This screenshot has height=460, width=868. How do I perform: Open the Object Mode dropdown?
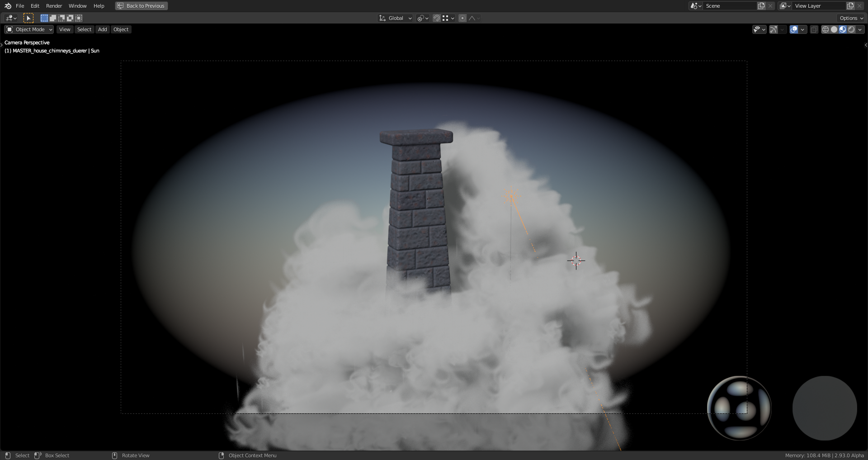29,29
